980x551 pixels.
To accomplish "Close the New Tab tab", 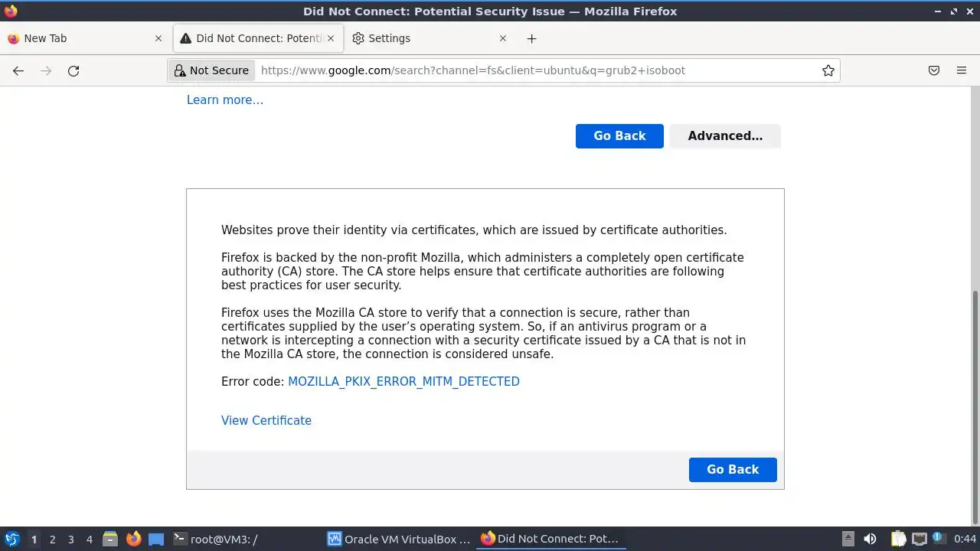I will pyautogui.click(x=158, y=38).
